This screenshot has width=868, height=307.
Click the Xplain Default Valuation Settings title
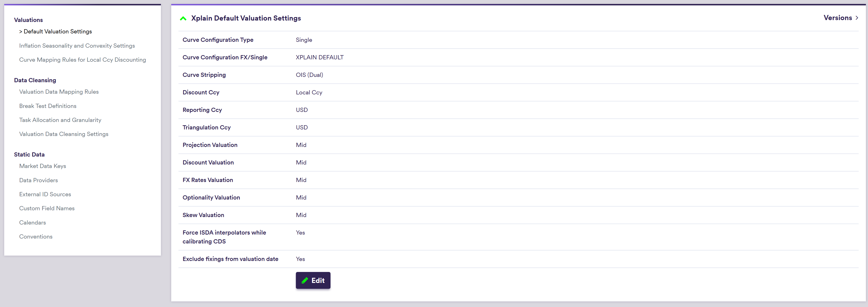[246, 18]
